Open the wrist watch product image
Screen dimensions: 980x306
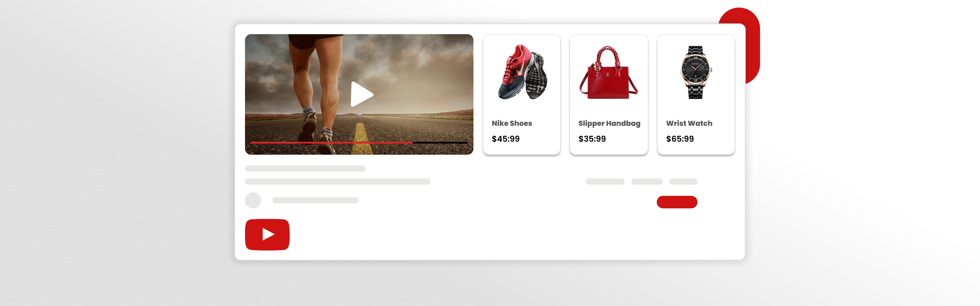[x=696, y=72]
